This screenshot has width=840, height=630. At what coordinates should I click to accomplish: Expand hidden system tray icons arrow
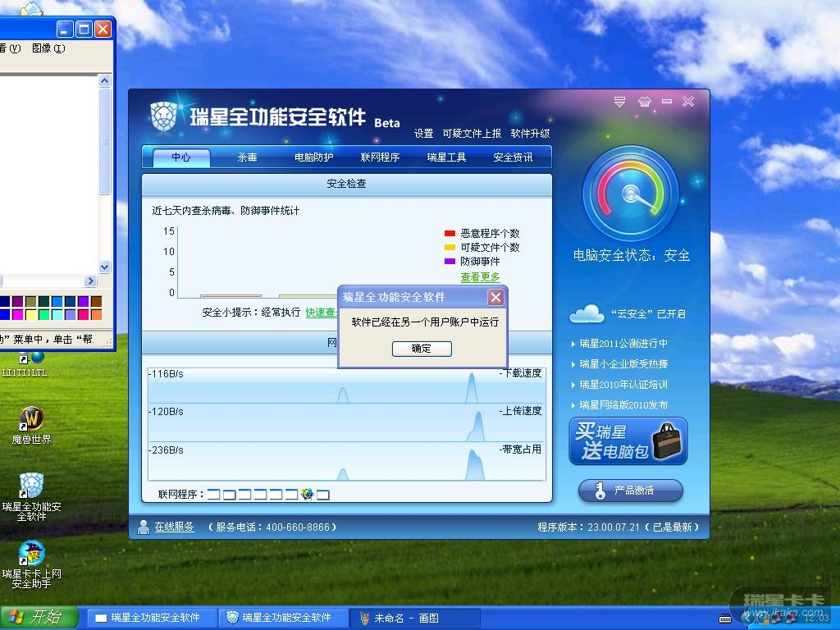coord(746,619)
